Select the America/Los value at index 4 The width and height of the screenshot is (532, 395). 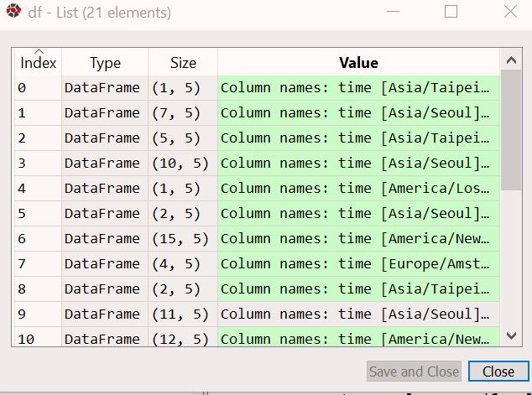(358, 188)
